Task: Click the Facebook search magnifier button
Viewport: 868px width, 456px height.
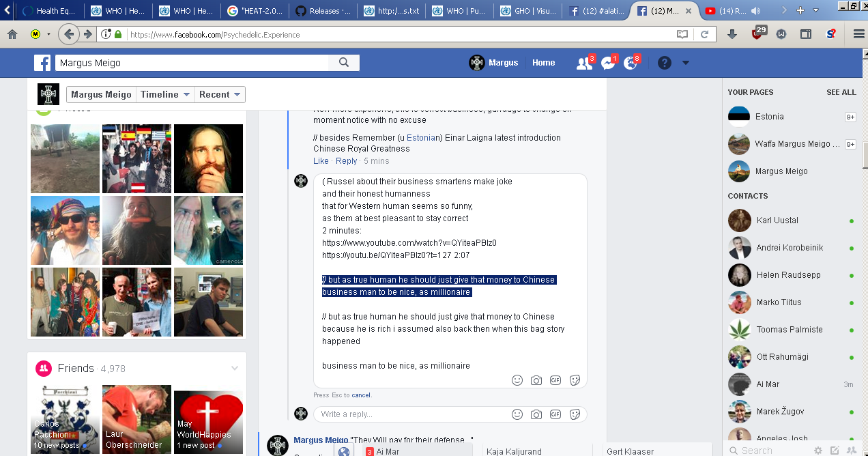Action: tap(343, 63)
